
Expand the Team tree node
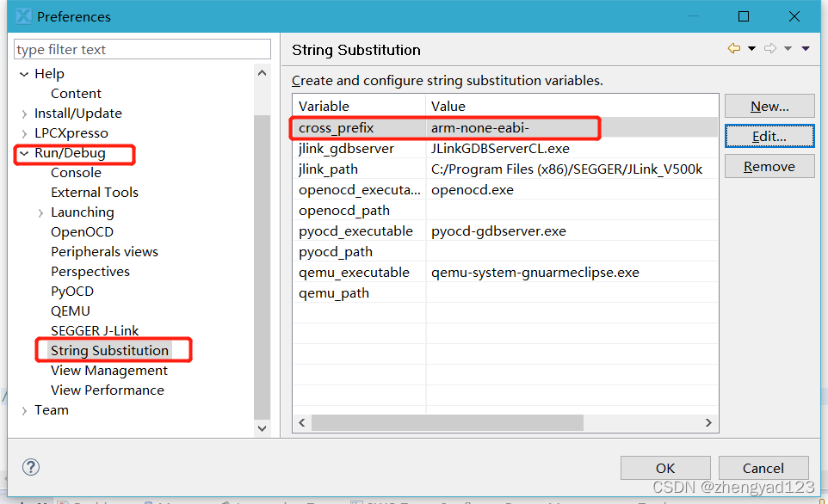point(24,410)
